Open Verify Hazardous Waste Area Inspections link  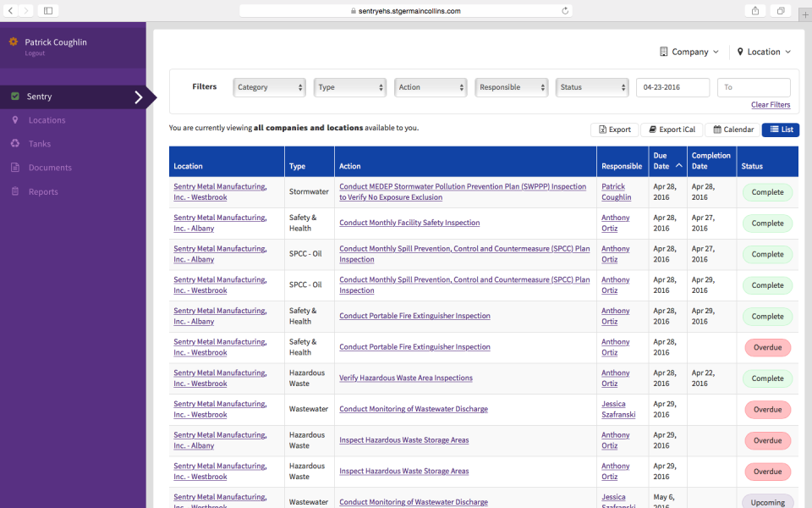pyautogui.click(x=405, y=378)
